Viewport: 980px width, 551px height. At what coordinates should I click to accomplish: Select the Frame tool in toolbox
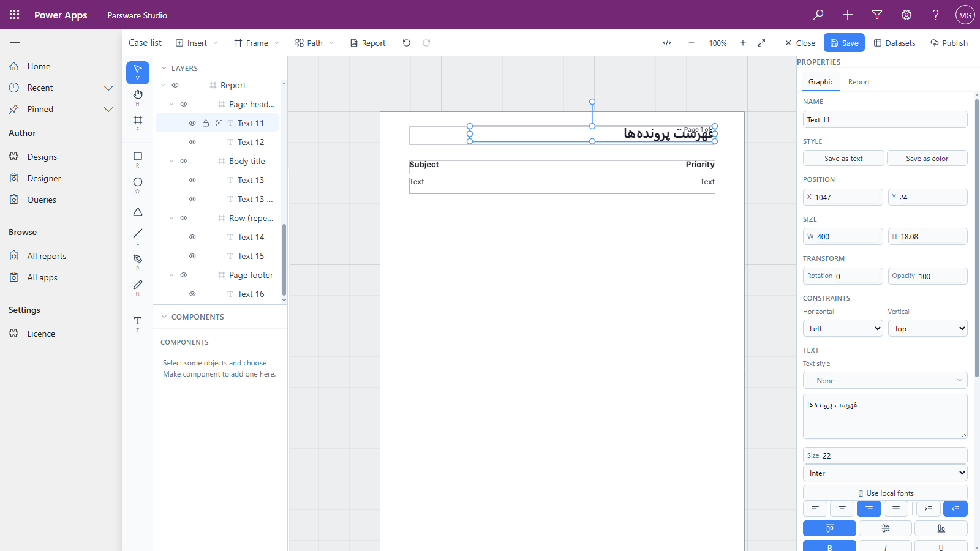tap(138, 122)
